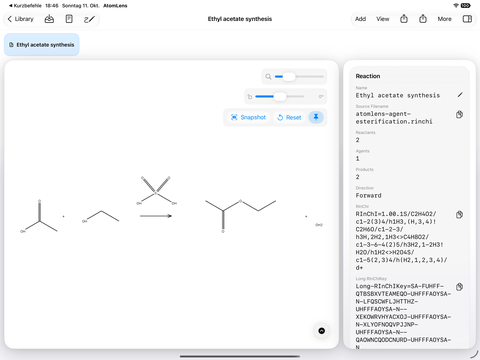Take a Snapshot of the reaction
Screen dimensions: 480x360
[248, 117]
